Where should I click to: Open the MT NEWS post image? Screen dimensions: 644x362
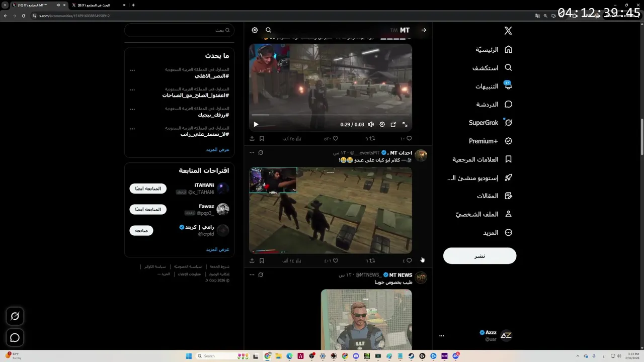366,319
